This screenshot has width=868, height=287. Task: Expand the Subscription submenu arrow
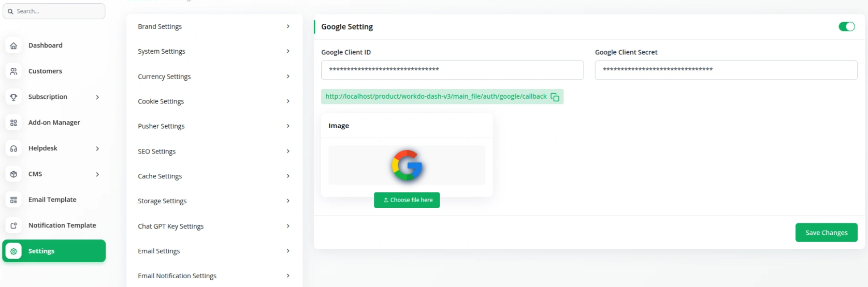click(97, 97)
